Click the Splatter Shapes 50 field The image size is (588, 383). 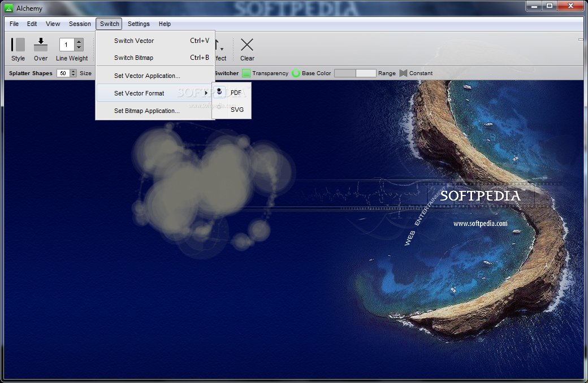63,73
